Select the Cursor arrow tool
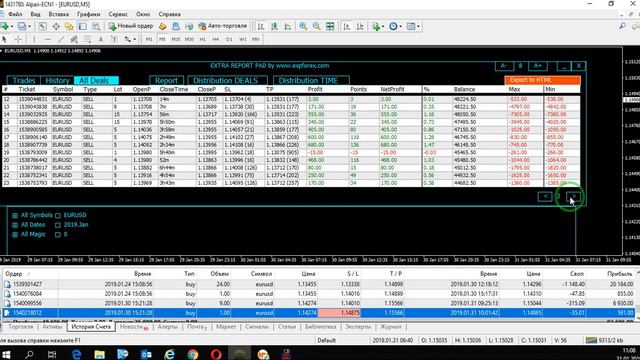The image size is (640, 360). [4, 39]
